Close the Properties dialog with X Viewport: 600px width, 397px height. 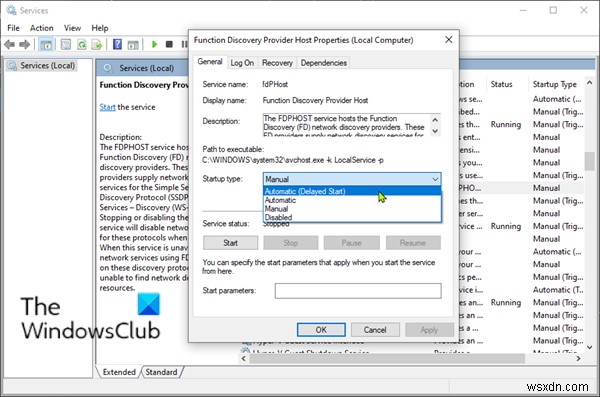448,40
